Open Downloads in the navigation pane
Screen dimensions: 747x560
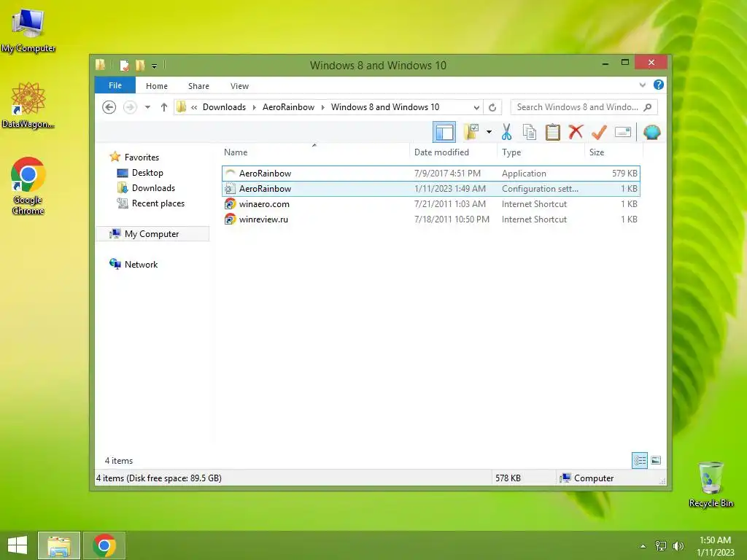[153, 187]
